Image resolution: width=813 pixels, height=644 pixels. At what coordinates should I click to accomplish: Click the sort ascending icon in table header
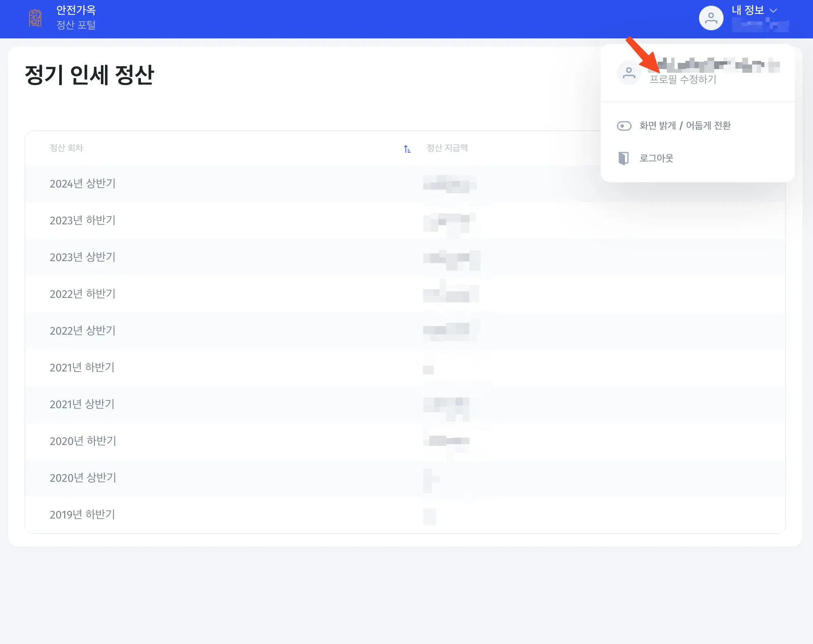[407, 149]
